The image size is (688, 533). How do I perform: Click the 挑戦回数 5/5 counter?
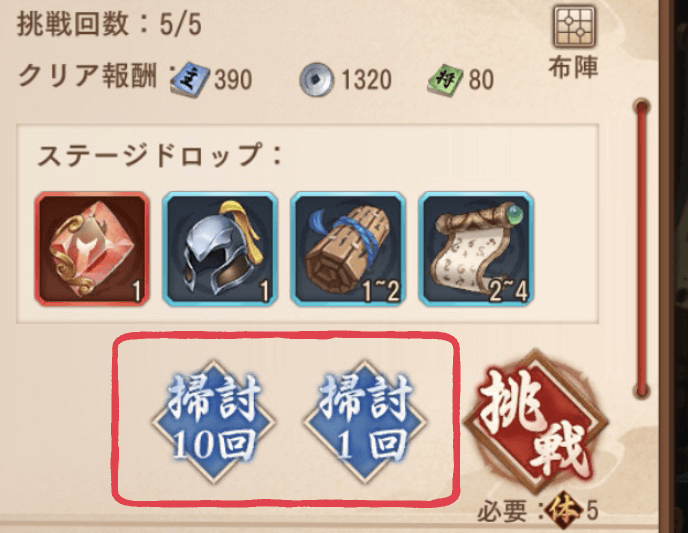coord(109,24)
